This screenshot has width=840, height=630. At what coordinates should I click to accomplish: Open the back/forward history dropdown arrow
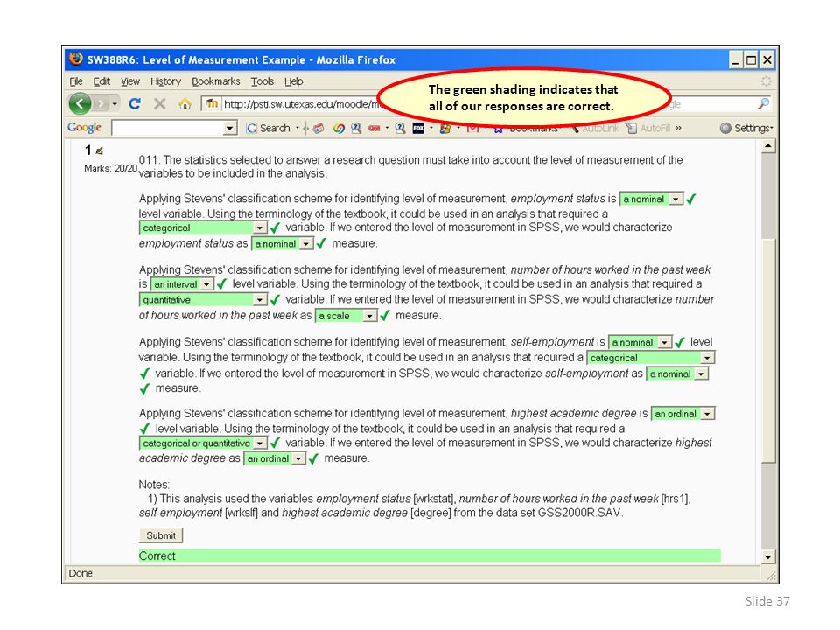[115, 103]
